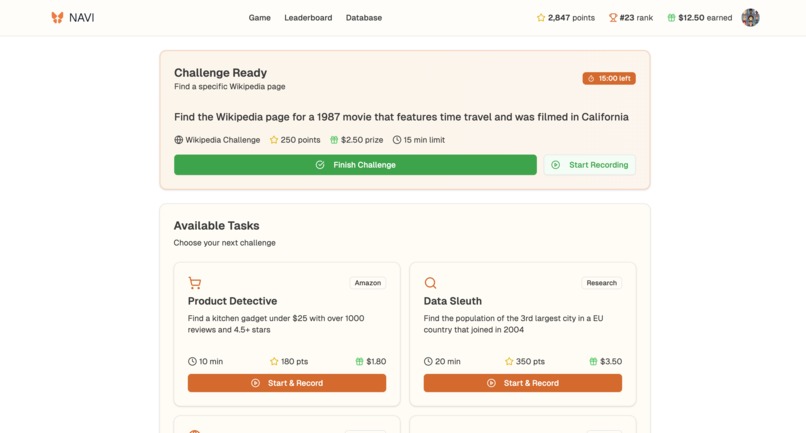Screen dimensions: 806x433
Task: Click play icon in Data Sleuth's button
Action: pyautogui.click(x=491, y=383)
